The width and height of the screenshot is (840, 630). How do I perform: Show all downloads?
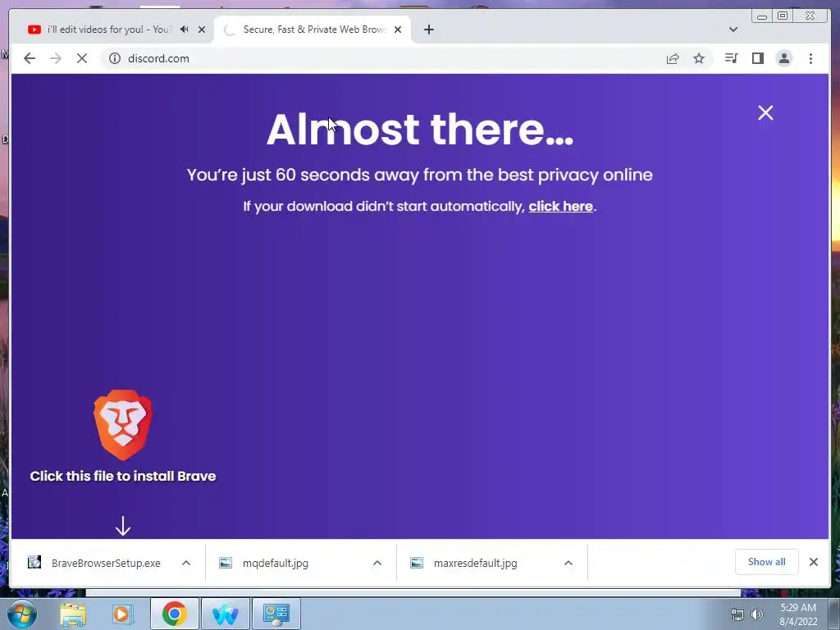tap(767, 562)
